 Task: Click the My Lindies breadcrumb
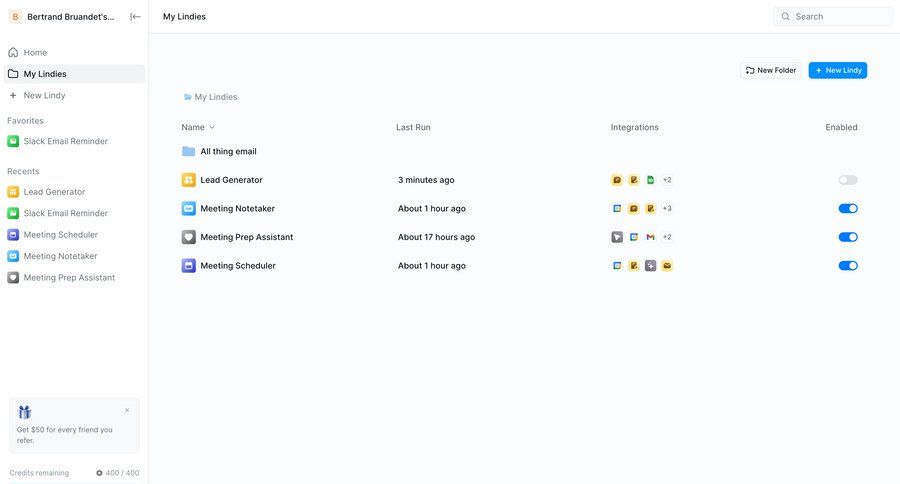coord(210,97)
